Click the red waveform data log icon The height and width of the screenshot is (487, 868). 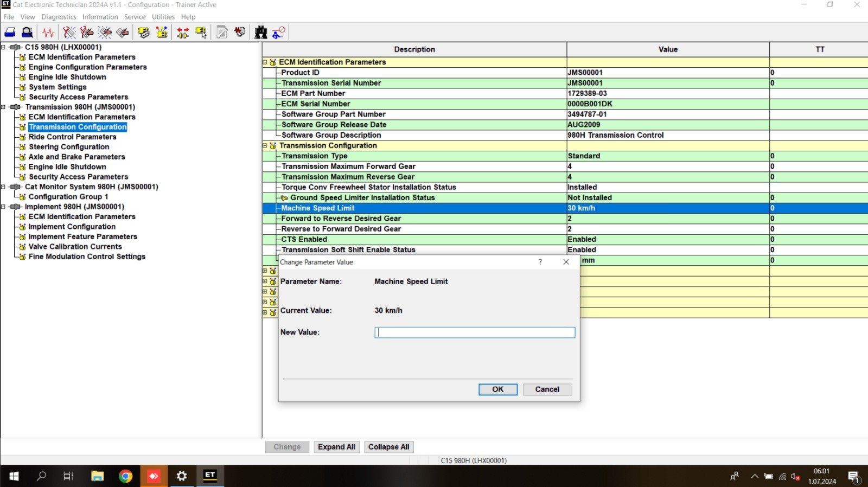[x=240, y=33]
